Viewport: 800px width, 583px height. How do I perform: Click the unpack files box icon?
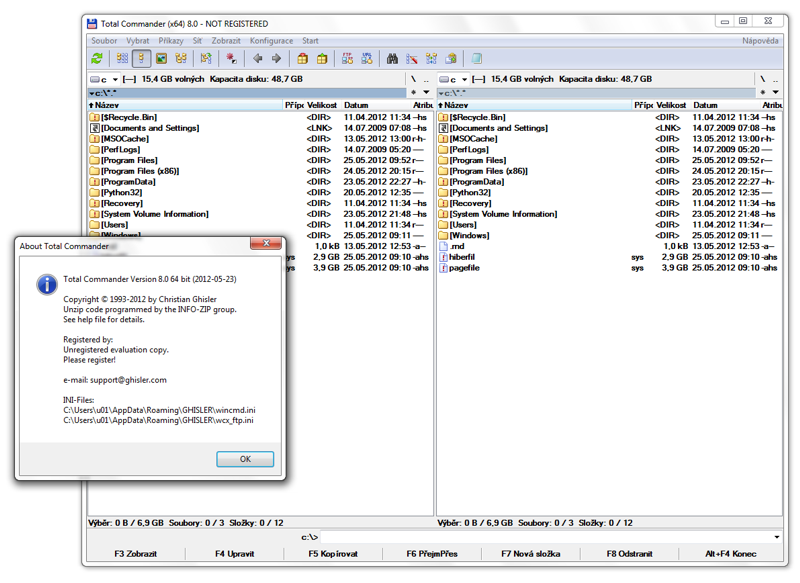coord(322,59)
